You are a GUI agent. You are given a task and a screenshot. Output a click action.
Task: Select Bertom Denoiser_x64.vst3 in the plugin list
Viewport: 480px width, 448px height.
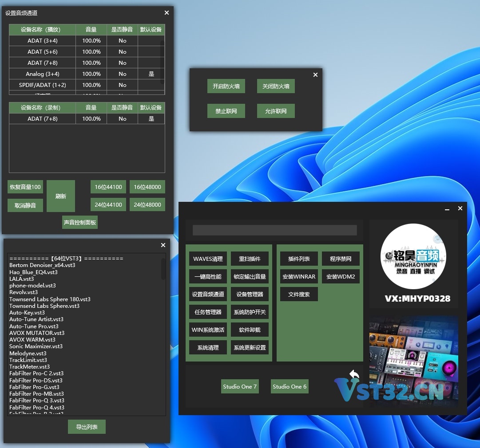coord(42,265)
